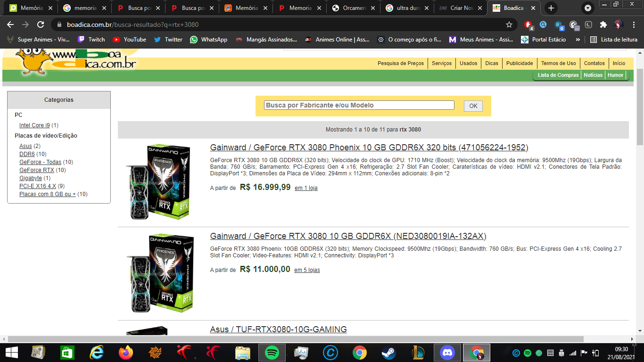Open the Portal Estácio bookmark

(543, 40)
